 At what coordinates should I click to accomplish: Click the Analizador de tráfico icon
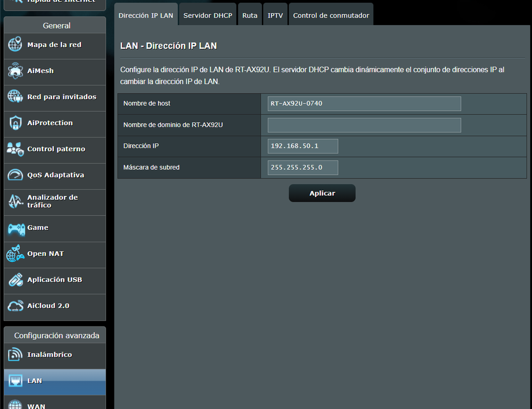tap(15, 201)
